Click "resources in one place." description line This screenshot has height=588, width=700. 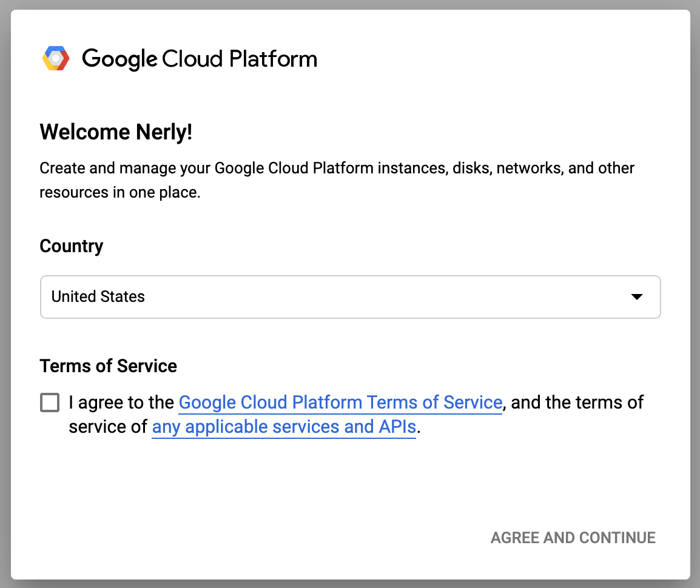pyautogui.click(x=119, y=193)
